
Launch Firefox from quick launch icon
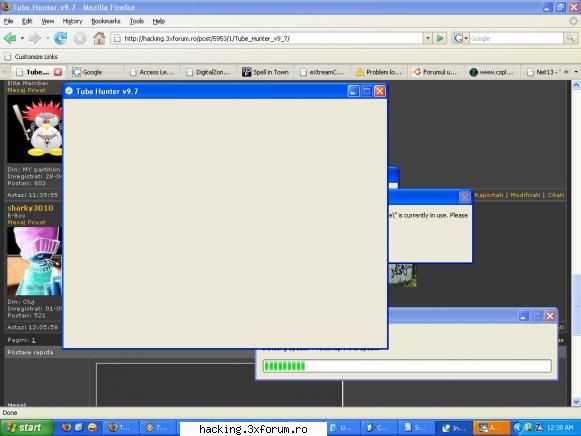[x=66, y=427]
